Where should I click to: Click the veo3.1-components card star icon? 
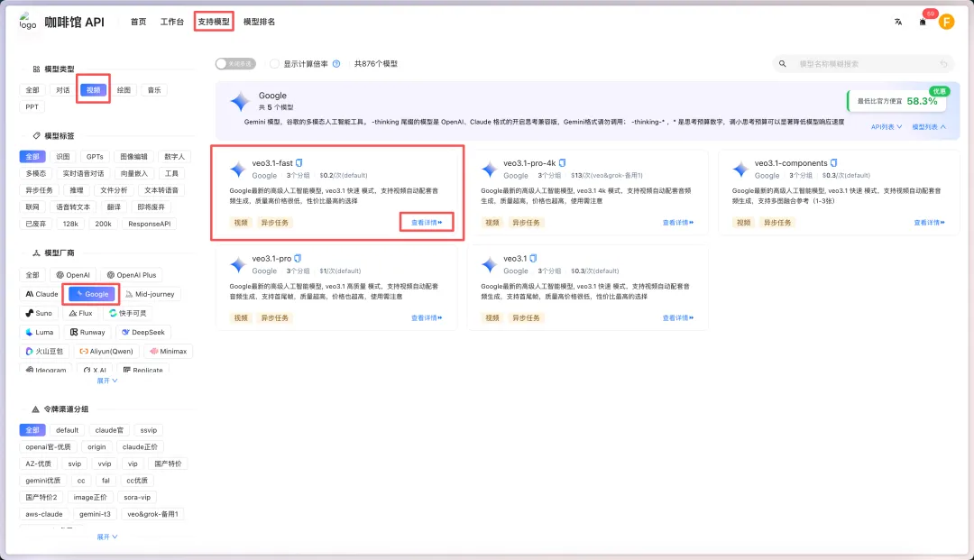point(740,169)
